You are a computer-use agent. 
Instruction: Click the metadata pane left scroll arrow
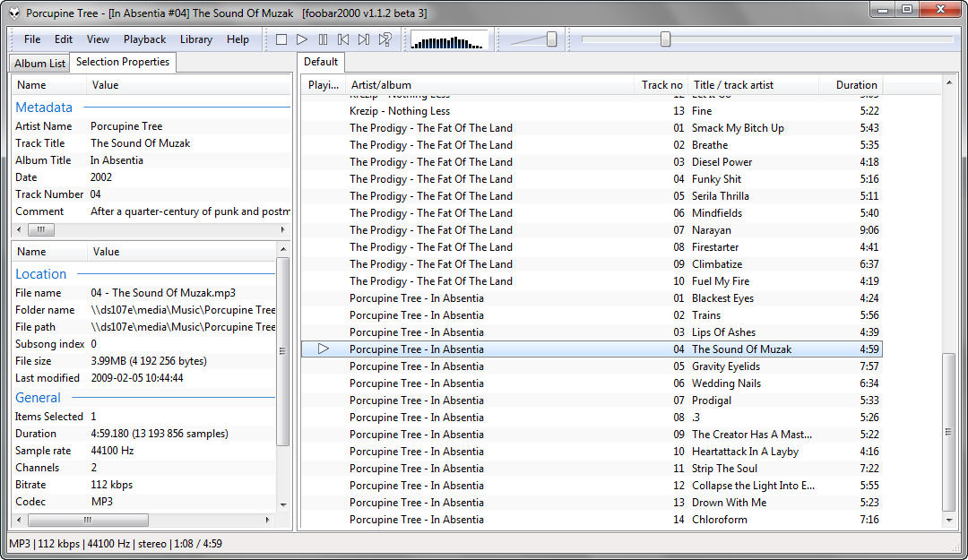click(19, 229)
